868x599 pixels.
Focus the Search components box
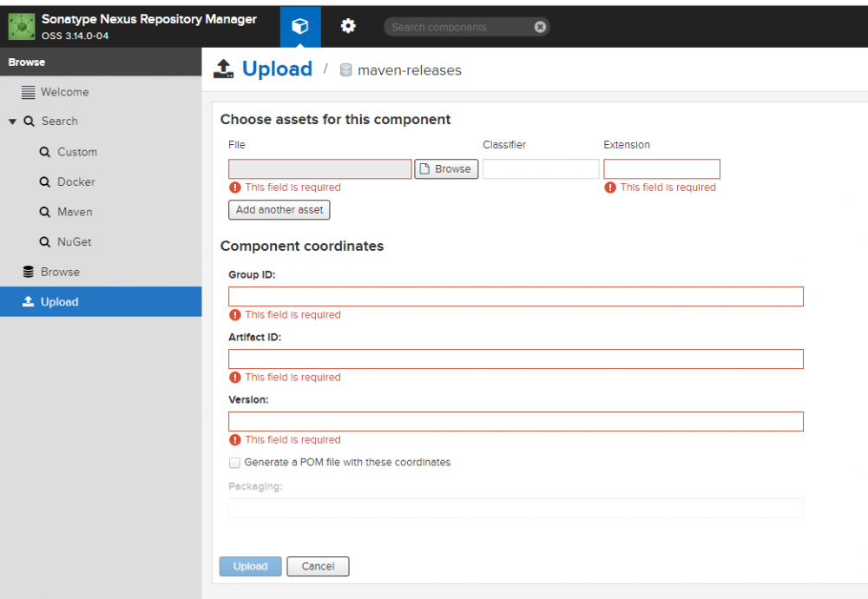460,27
